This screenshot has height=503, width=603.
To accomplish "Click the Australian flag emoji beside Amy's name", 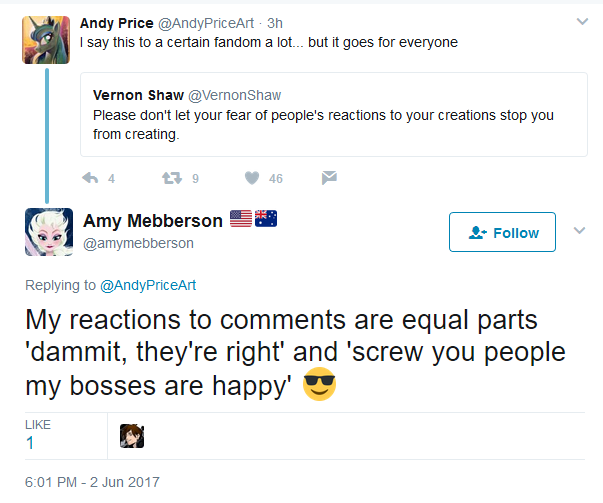I will click(x=265, y=218).
